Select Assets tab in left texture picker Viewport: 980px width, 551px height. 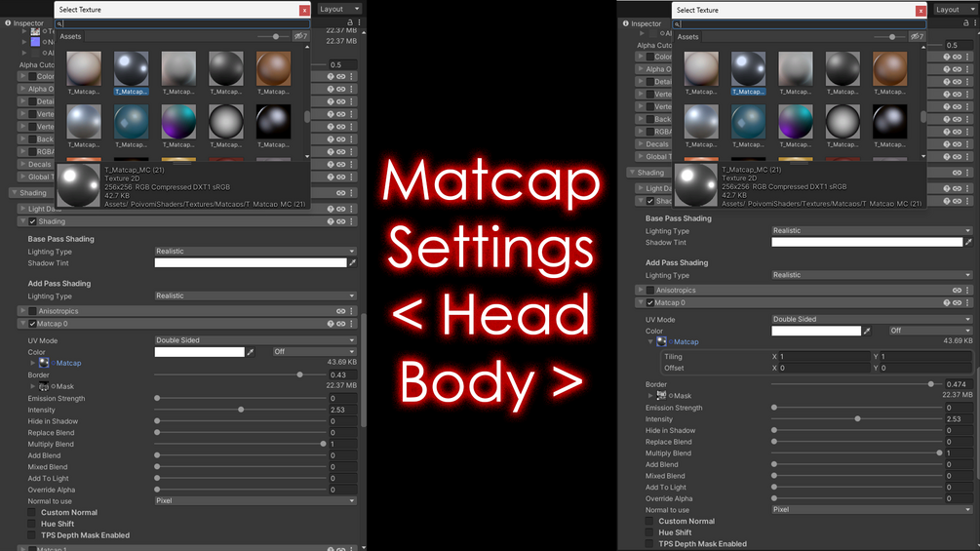[70, 36]
